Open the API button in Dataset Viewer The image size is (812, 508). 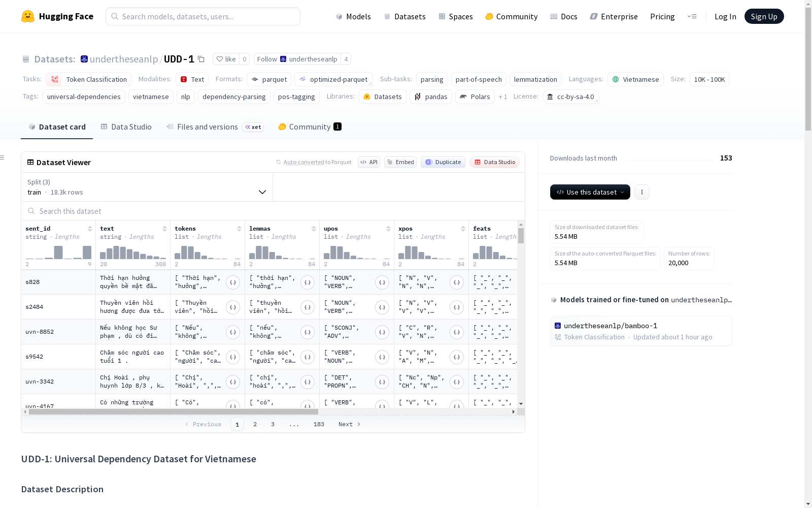[369, 162]
